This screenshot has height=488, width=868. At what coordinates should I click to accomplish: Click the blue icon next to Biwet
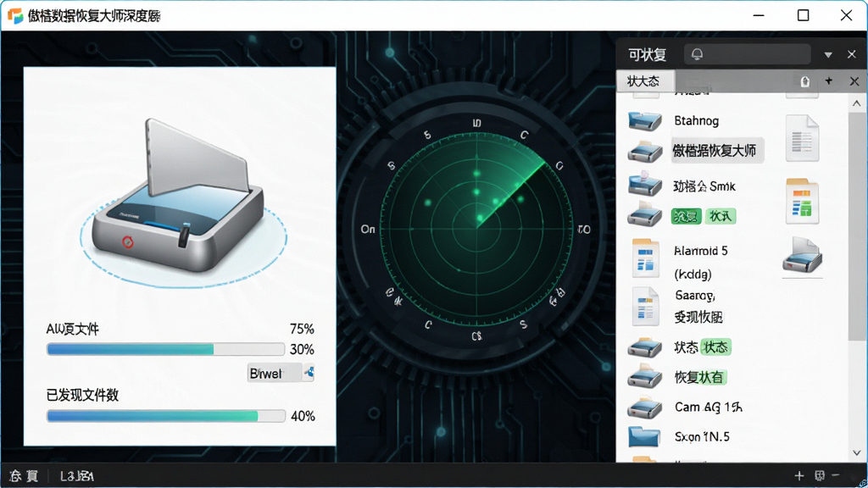[x=309, y=373]
